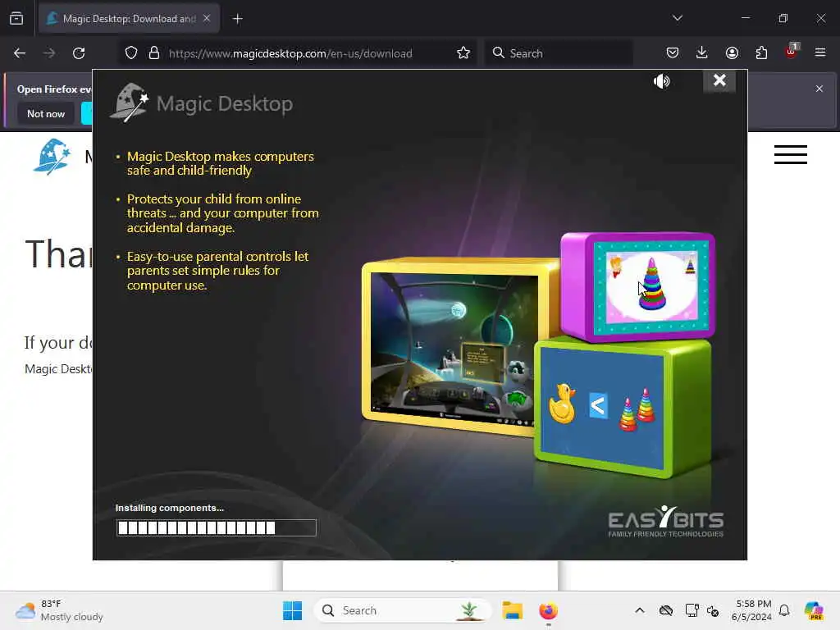
Task: Open tracking protection shield icon
Action: coord(131,53)
